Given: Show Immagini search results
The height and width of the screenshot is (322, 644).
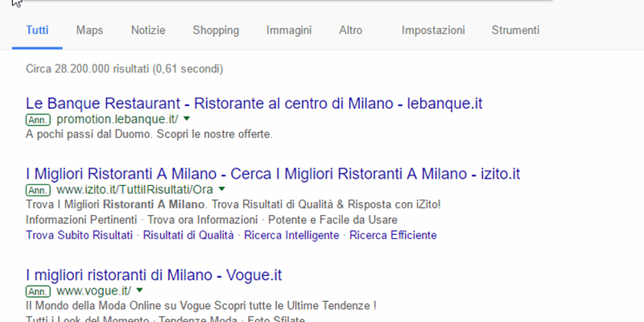Looking at the screenshot, I should (289, 31).
